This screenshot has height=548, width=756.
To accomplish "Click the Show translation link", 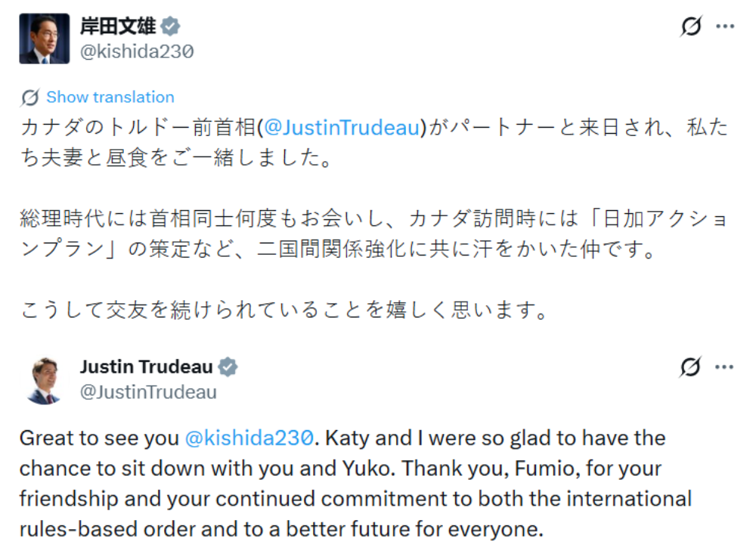I will click(x=110, y=98).
